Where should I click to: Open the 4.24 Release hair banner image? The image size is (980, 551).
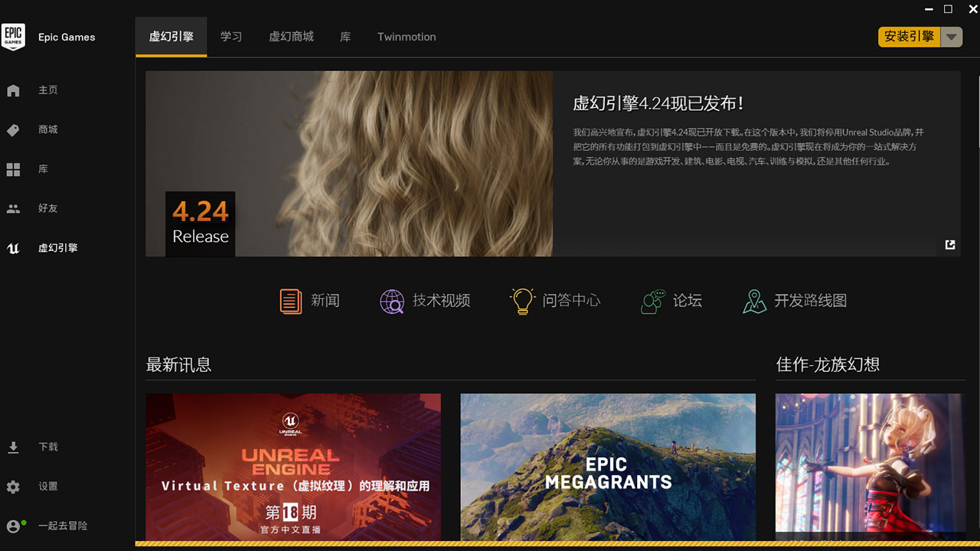point(349,164)
